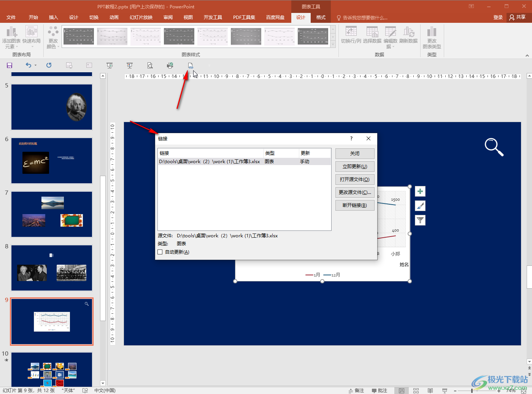Start Slide Show from status bar icon
532x394 pixels.
point(445,391)
